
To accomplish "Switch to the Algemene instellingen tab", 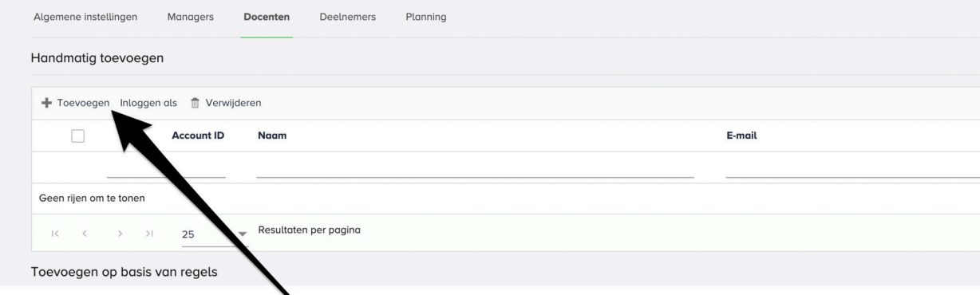I will point(85,18).
